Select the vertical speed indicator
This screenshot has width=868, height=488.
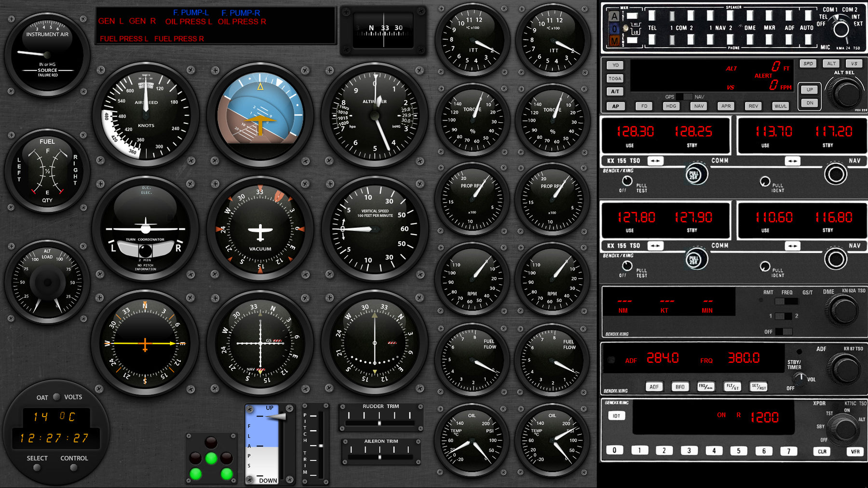tap(375, 229)
